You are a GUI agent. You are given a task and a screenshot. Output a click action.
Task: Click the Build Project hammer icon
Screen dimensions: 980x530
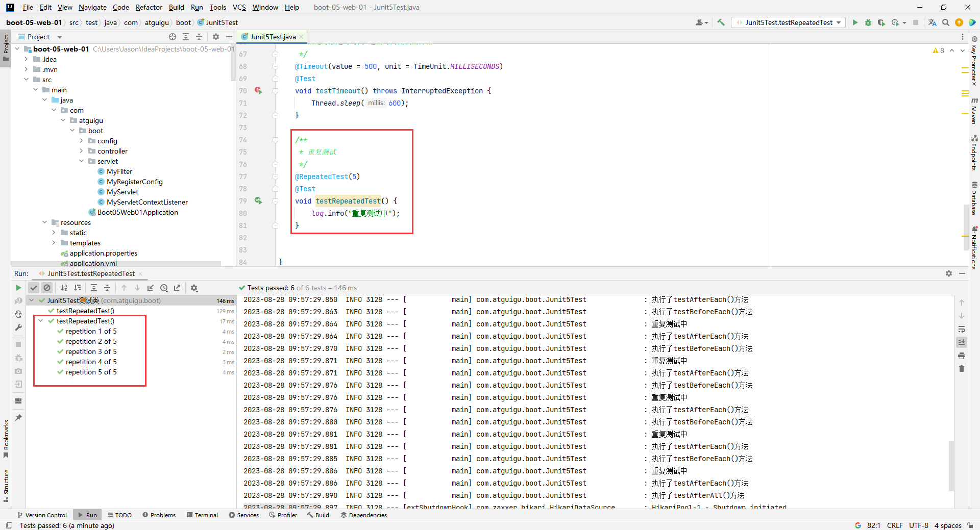click(x=721, y=22)
